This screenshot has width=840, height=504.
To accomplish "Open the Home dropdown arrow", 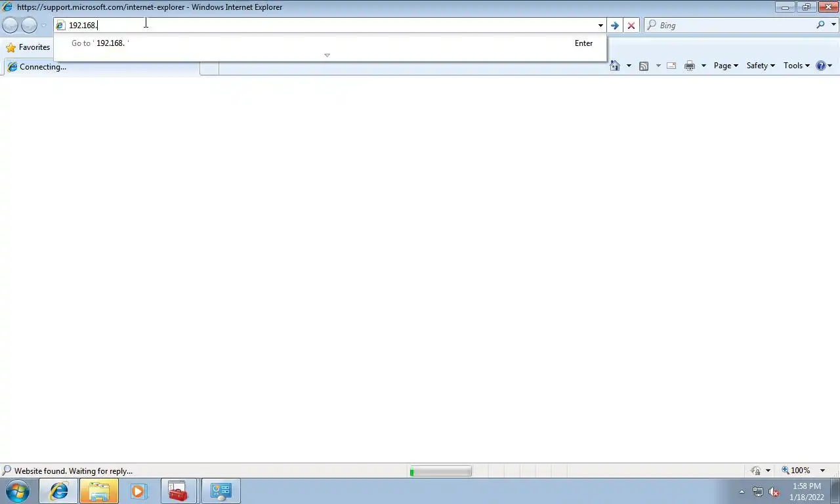I will (629, 66).
